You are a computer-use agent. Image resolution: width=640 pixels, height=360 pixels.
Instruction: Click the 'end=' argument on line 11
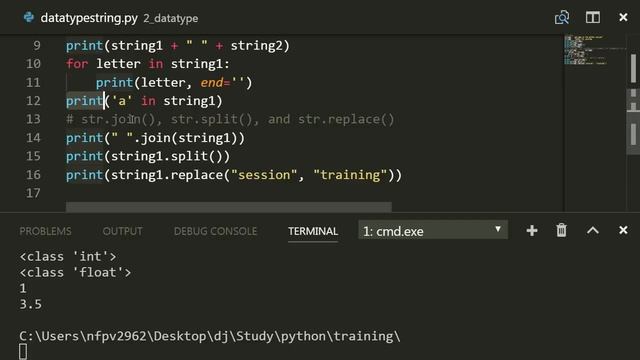coord(216,83)
